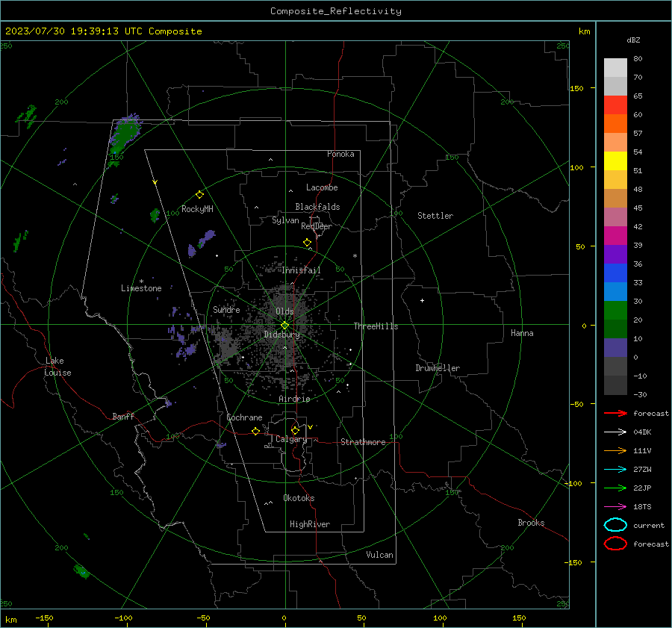This screenshot has height=628, width=672.
Task: Click yellow diamond marker just below RedDeer
Action: (307, 243)
